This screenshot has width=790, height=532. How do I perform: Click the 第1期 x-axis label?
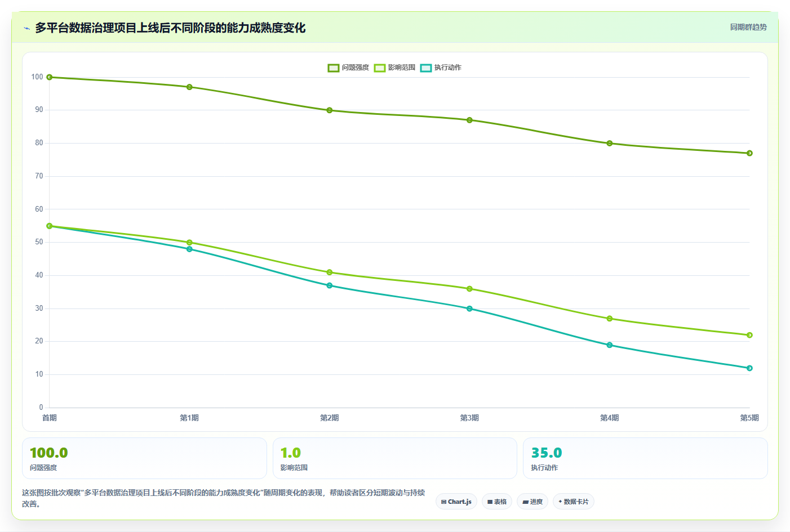[189, 418]
